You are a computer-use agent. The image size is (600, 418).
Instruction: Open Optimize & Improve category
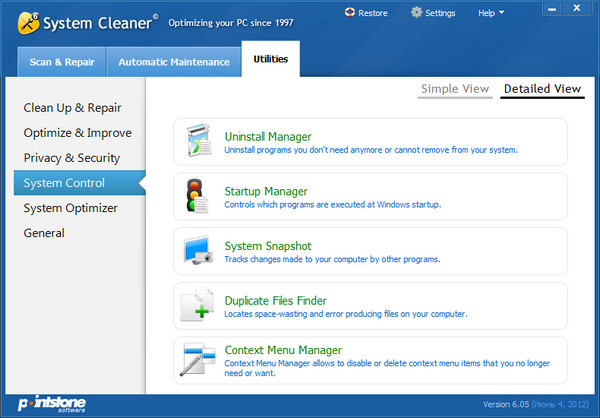pos(78,133)
